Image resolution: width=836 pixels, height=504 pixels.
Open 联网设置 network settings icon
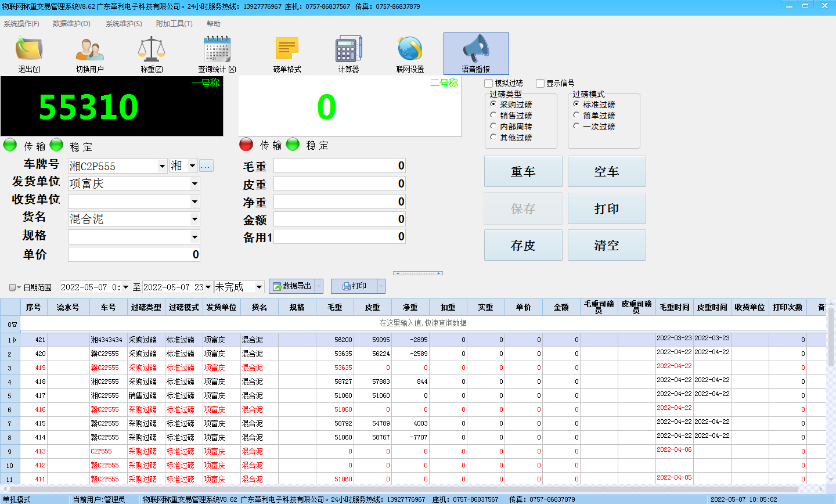tap(410, 49)
